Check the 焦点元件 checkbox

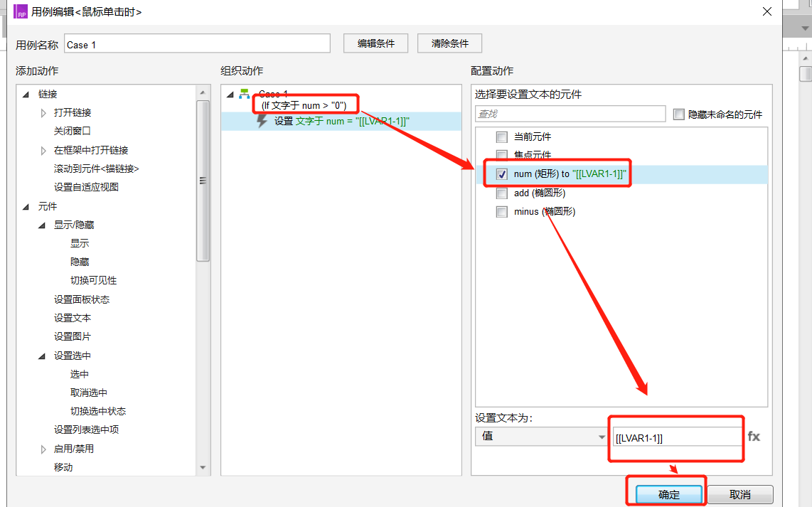(x=501, y=155)
